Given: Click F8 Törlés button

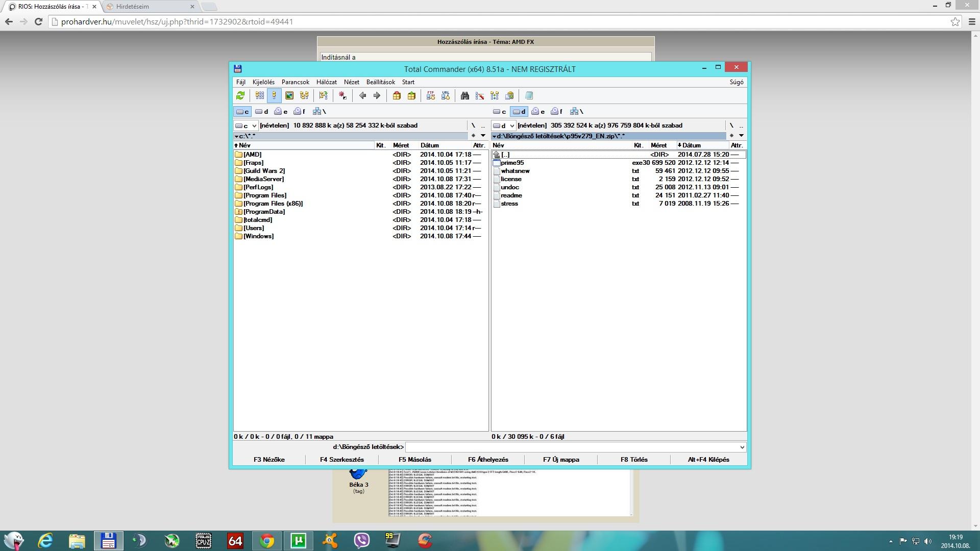Looking at the screenshot, I should click(634, 460).
